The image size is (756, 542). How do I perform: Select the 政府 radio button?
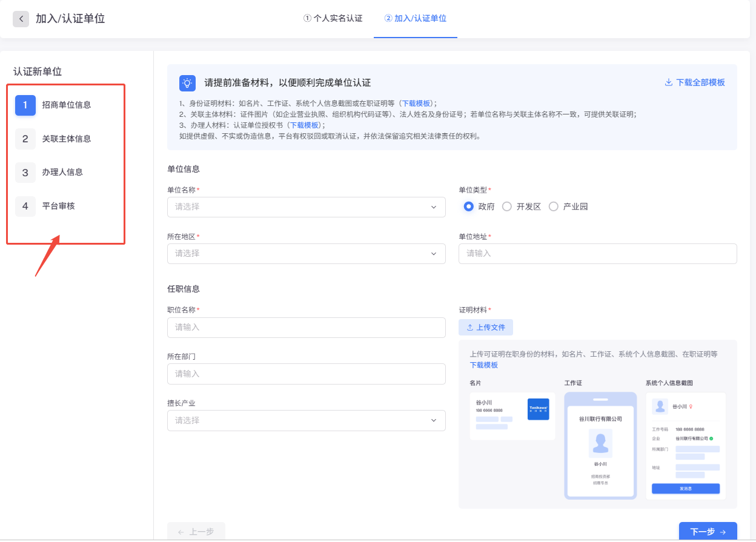[x=468, y=207]
